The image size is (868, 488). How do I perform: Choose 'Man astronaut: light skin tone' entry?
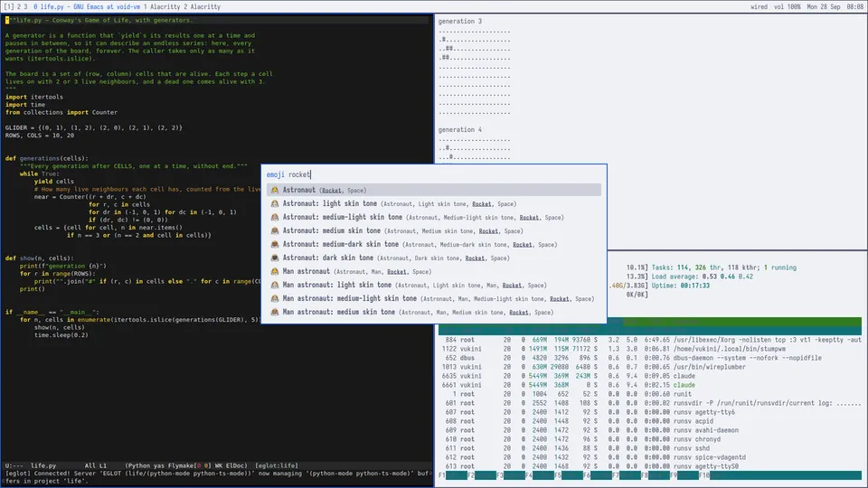pos(434,285)
